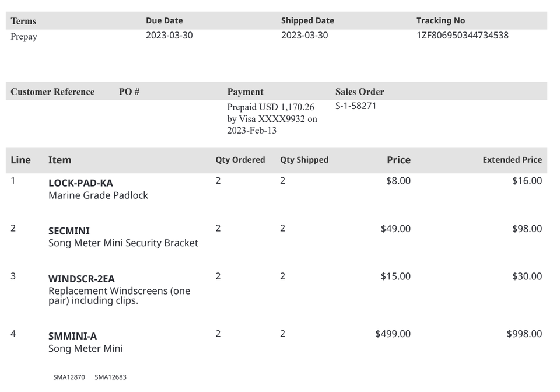Click the $998.00 extended price
The height and width of the screenshot is (392, 560).
(524, 334)
